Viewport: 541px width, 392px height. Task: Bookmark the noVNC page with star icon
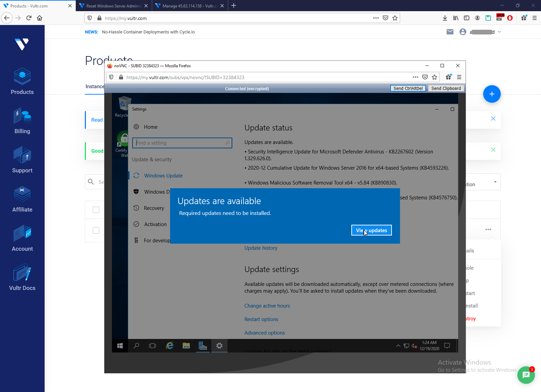[x=434, y=77]
